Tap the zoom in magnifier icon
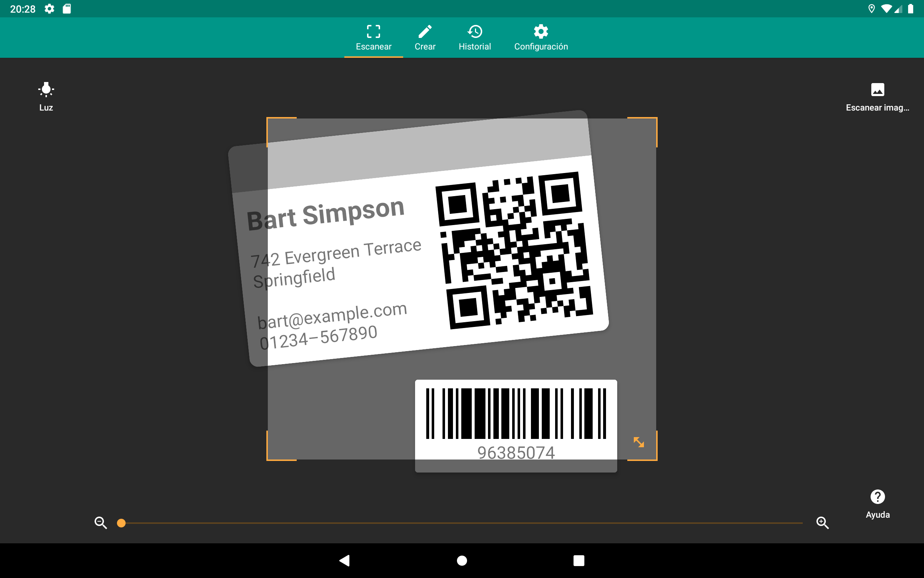The image size is (924, 578). (x=823, y=523)
